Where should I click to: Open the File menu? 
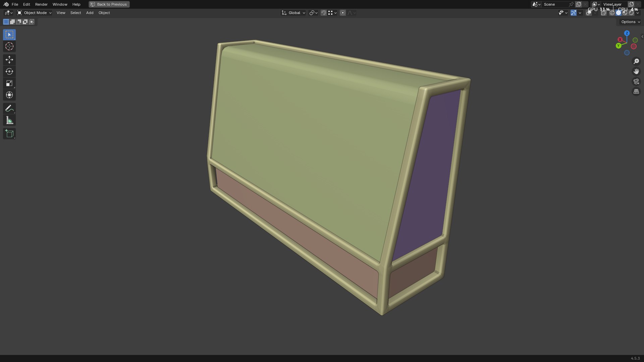point(15,4)
